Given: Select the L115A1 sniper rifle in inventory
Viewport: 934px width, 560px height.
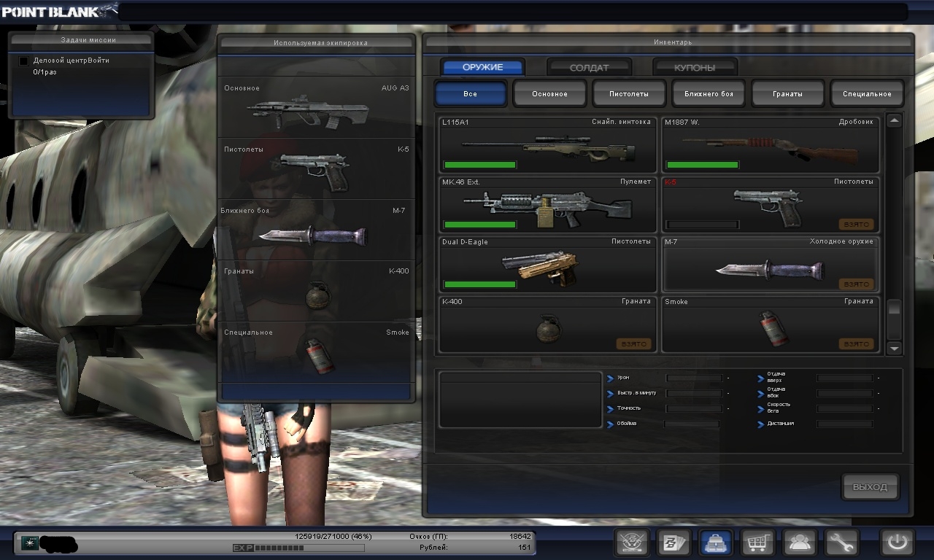Looking at the screenshot, I should pyautogui.click(x=548, y=144).
